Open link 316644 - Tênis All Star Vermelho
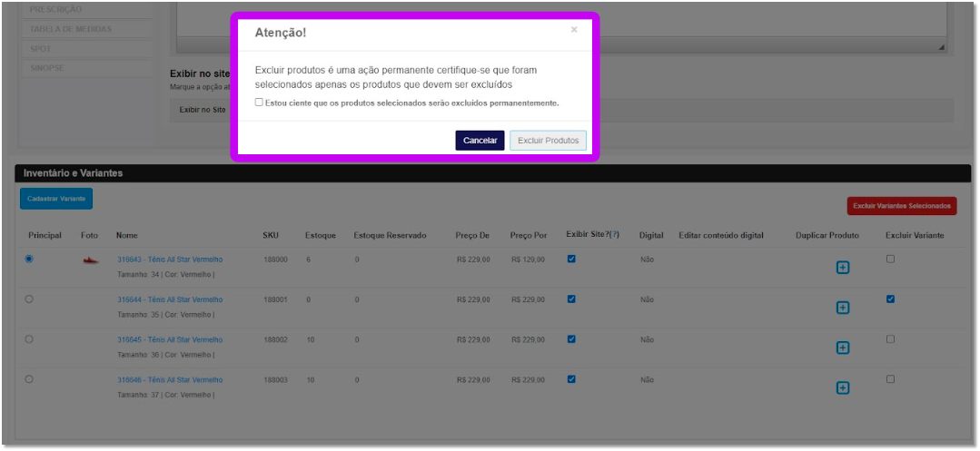 pyautogui.click(x=170, y=299)
